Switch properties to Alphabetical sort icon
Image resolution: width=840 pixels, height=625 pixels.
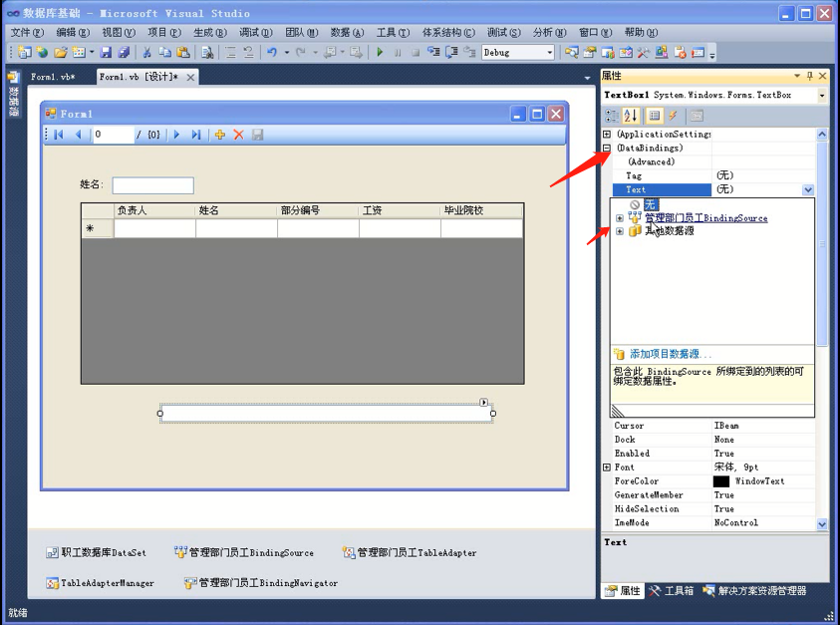tap(631, 116)
